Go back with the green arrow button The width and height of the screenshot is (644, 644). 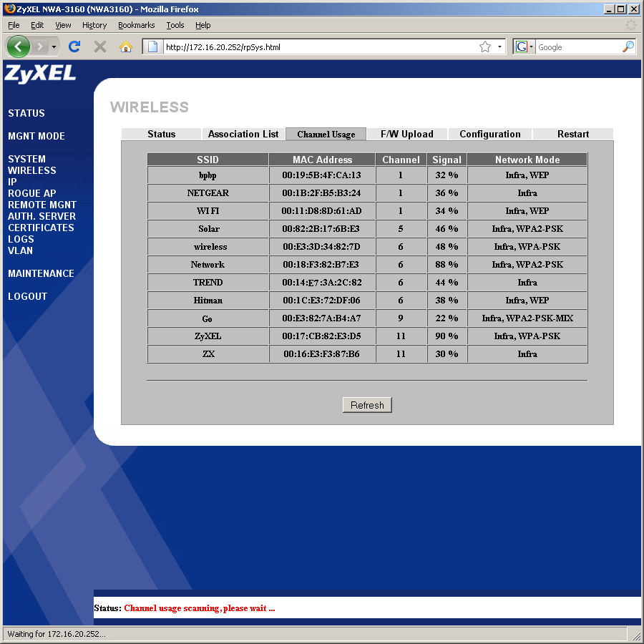coord(18,47)
